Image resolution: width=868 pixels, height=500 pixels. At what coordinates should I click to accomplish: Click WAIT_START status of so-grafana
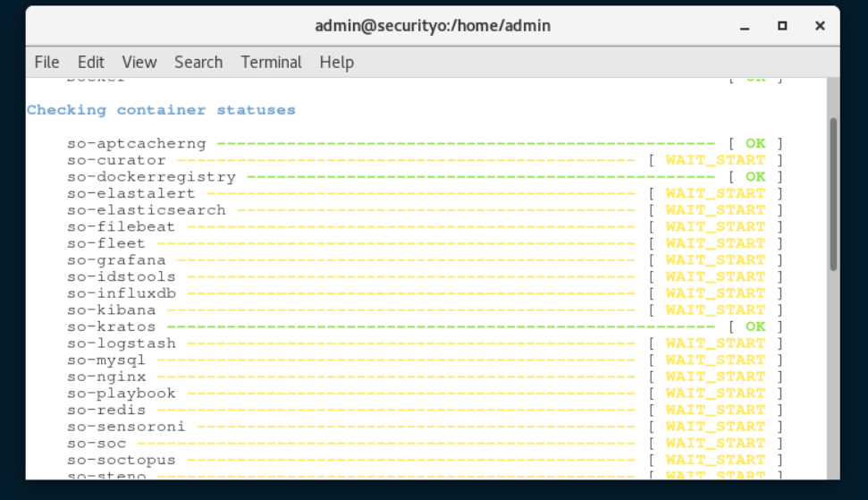tap(715, 259)
